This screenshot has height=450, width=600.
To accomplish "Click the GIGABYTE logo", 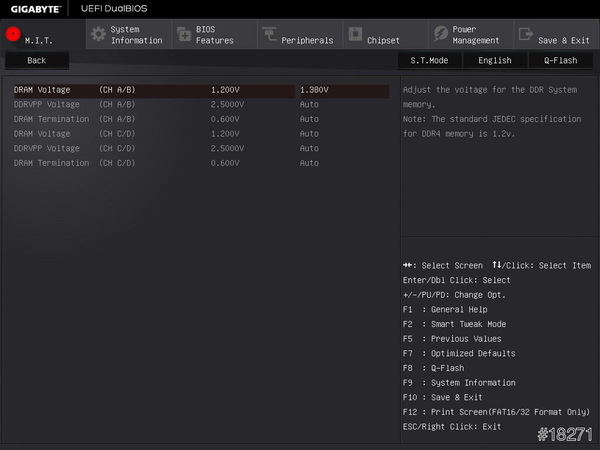I will tap(32, 9).
